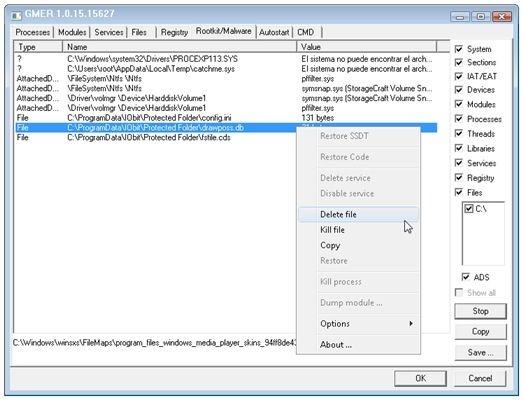This screenshot has height=400, width=523.
Task: Toggle the Files scan checkbox
Action: pyautogui.click(x=459, y=192)
